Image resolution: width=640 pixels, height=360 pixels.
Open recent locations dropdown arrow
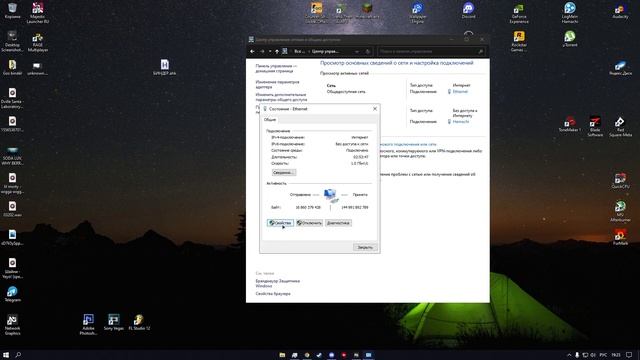click(x=269, y=51)
